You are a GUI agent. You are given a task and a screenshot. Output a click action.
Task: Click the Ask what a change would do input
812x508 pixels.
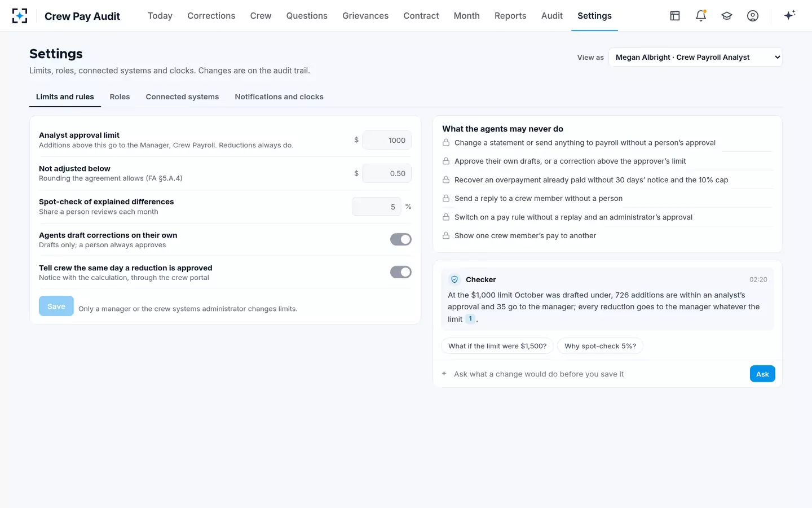[598, 374]
